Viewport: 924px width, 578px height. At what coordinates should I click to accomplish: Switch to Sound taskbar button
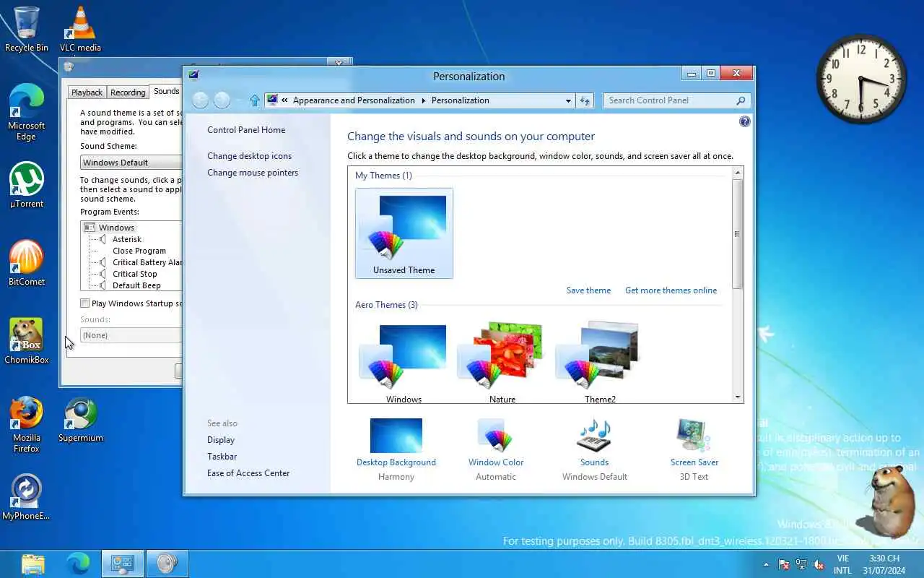[x=167, y=564]
